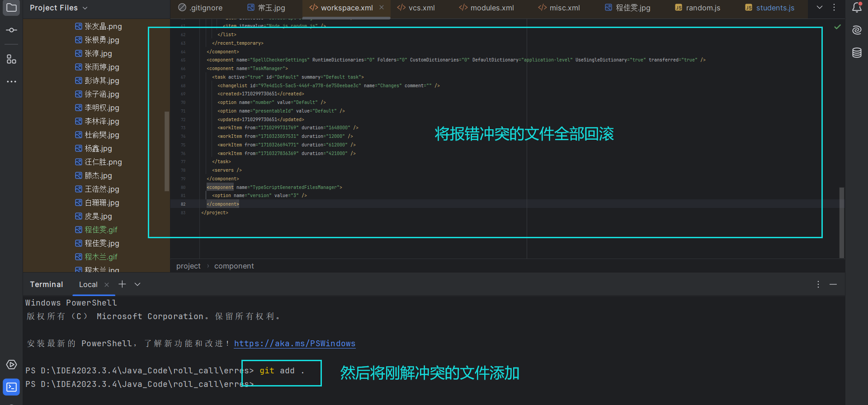
Task: Select 彭诗其.jpg in project tree
Action: coord(97,80)
